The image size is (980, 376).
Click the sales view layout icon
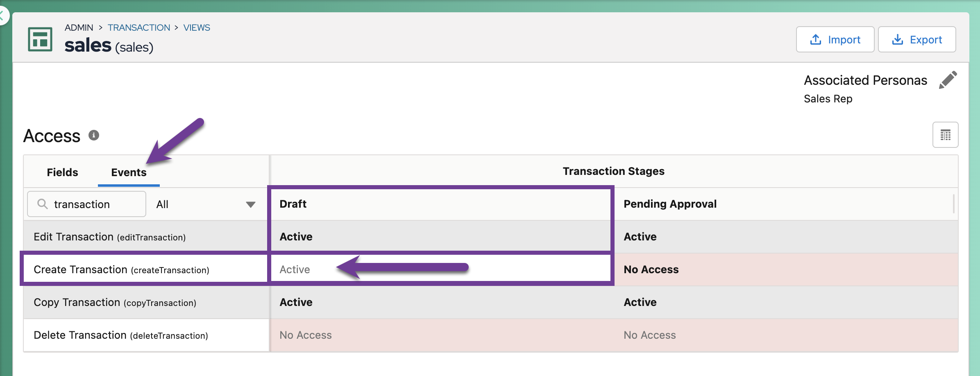40,39
